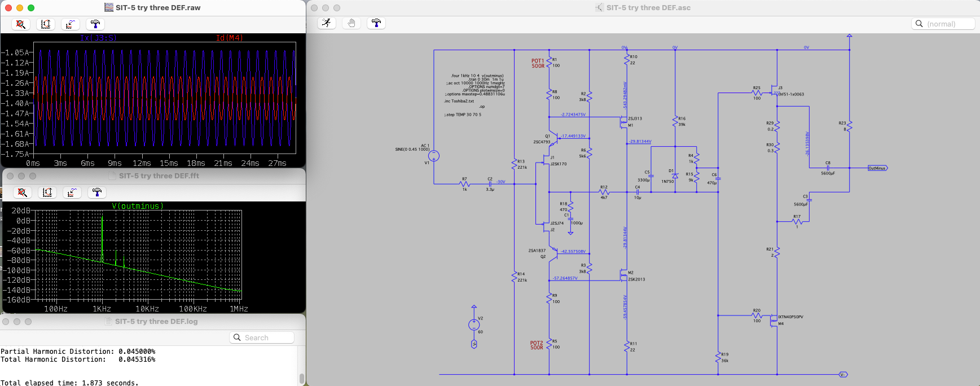Select resistor R25 100 near J3
The image size is (980, 386).
tap(757, 93)
